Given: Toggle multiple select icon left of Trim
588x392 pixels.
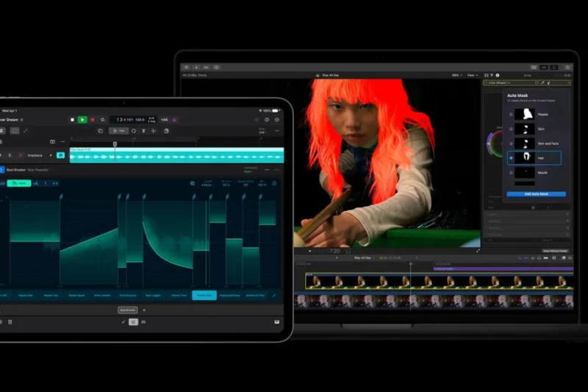Looking at the screenshot, I should click(100, 130).
